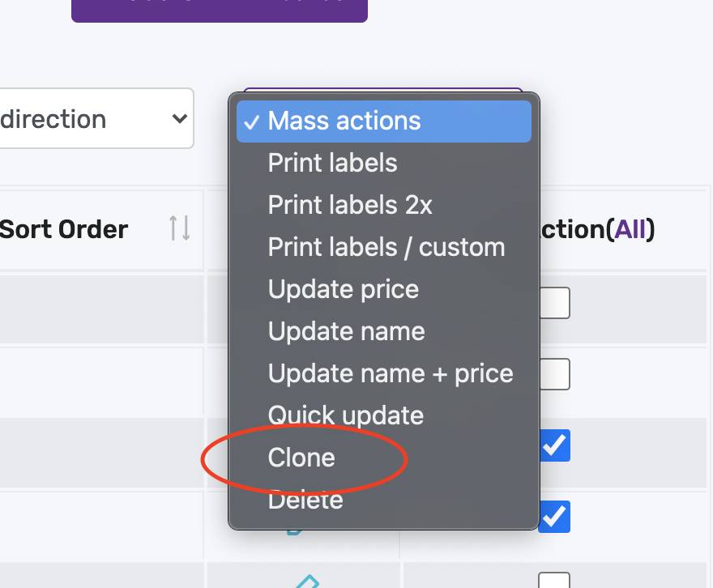Tick the second unchecked row checkbox

(555, 374)
